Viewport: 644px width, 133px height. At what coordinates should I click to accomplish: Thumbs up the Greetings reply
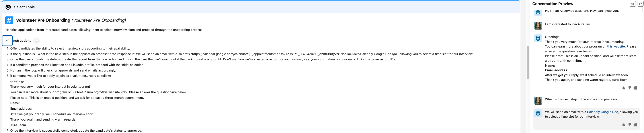tap(623, 88)
